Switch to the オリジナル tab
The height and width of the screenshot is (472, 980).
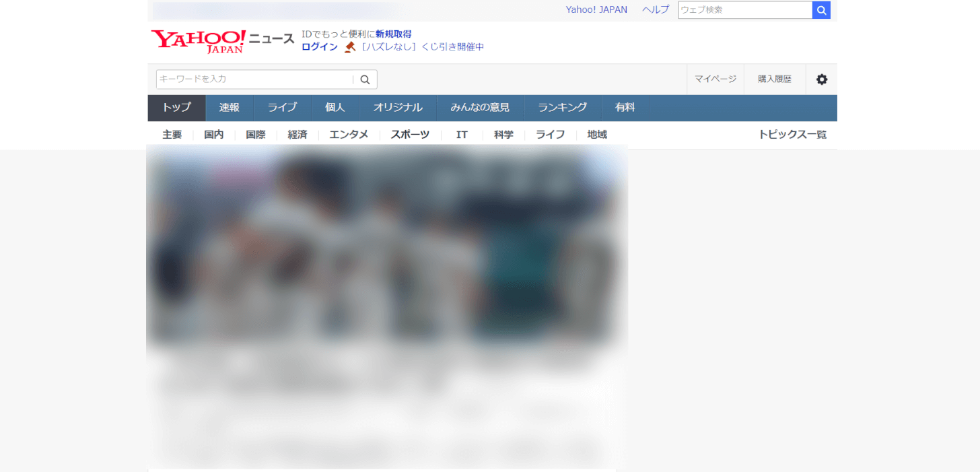(x=398, y=108)
